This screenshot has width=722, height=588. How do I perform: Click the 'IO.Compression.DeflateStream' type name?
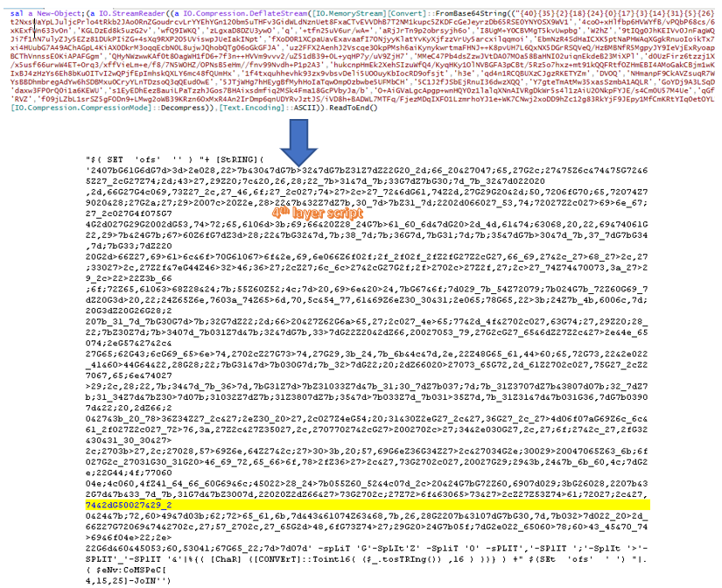(x=245, y=13)
